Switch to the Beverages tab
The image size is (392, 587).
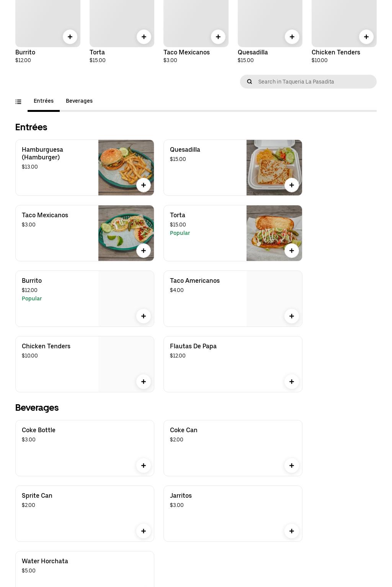point(79,101)
